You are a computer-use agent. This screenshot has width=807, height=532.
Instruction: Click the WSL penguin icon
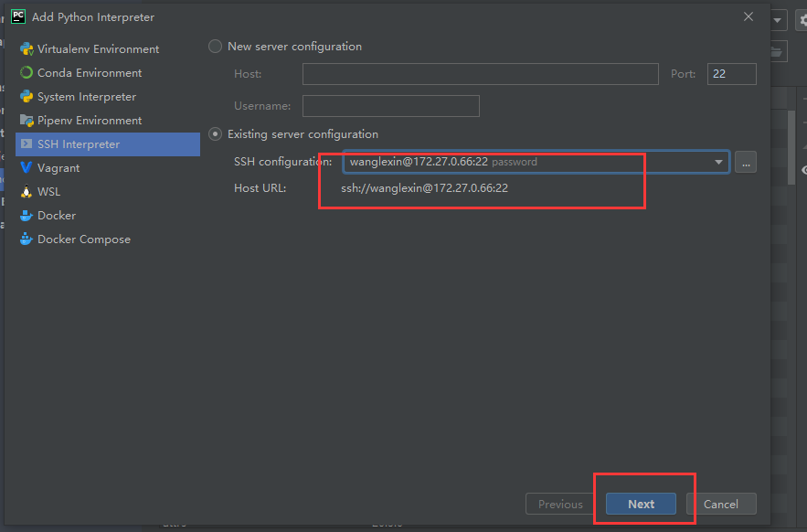point(27,192)
